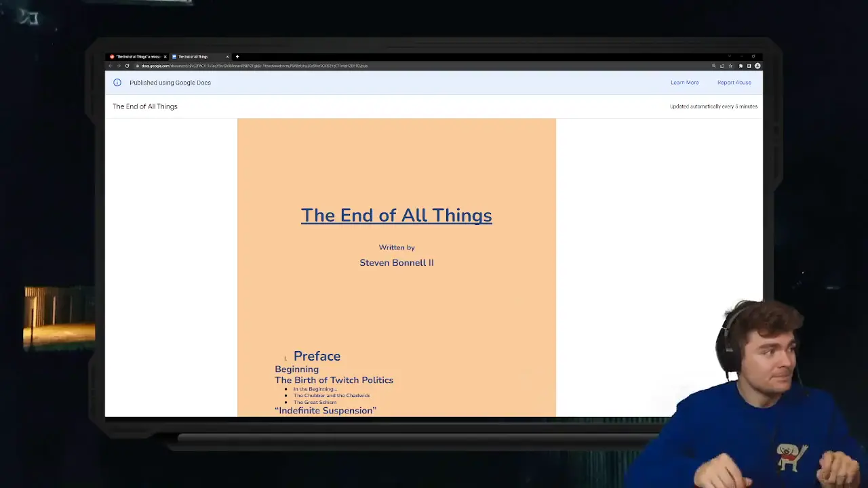This screenshot has height=488, width=868.
Task: Click the browser reload button
Action: 127,66
